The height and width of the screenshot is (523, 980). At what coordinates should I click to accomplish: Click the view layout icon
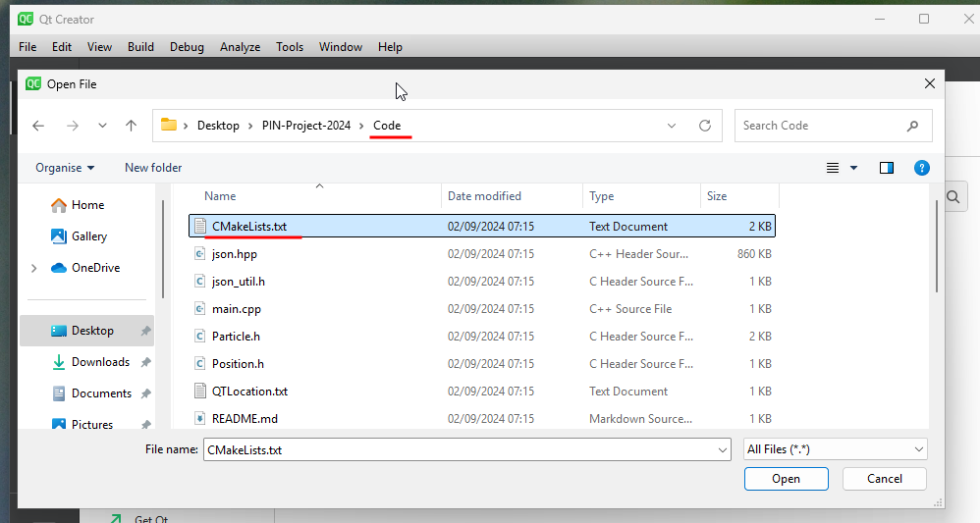pyautogui.click(x=833, y=168)
